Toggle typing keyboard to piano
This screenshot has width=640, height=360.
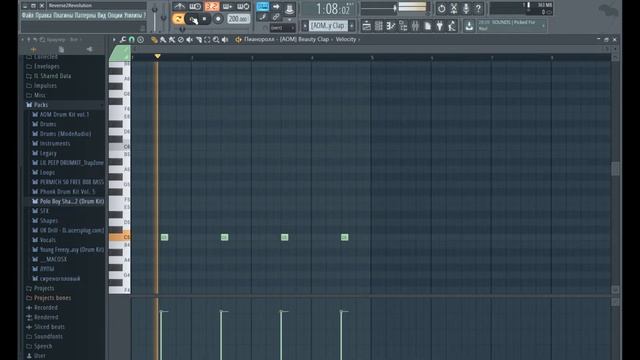(x=262, y=6)
